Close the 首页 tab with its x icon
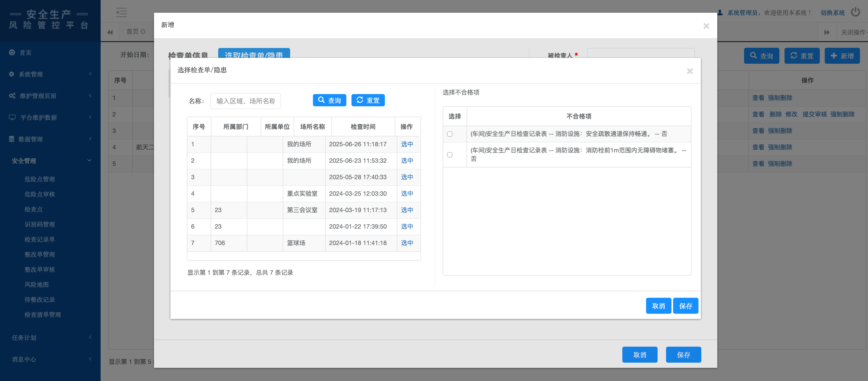Image resolution: width=868 pixels, height=381 pixels. click(143, 31)
